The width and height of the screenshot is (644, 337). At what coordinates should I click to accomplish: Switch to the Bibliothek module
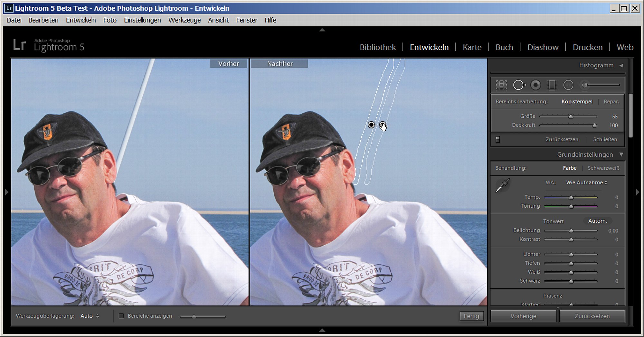point(378,47)
